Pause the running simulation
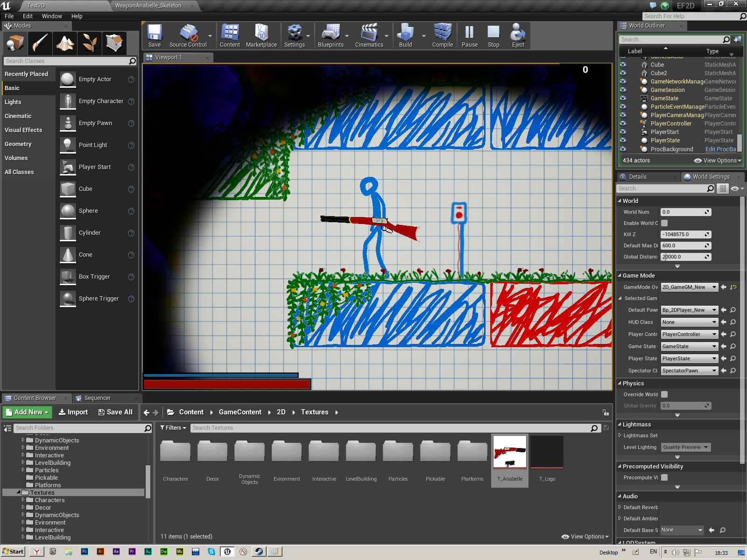Viewport: 747px width, 560px height. coord(469,35)
